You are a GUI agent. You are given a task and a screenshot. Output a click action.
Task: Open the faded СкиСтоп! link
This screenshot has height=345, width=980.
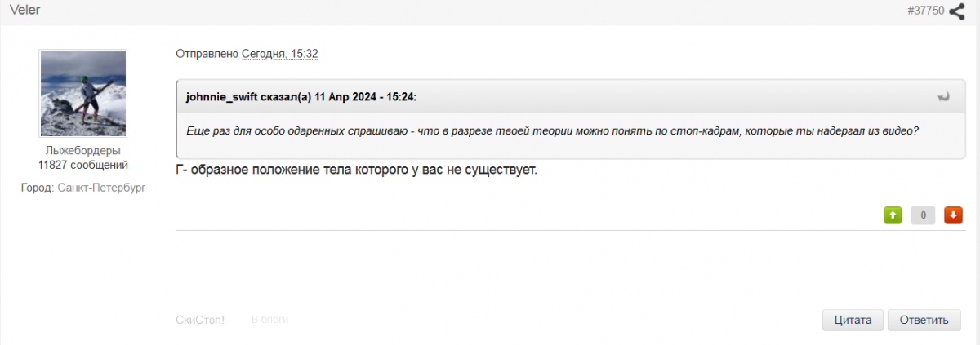(x=200, y=320)
